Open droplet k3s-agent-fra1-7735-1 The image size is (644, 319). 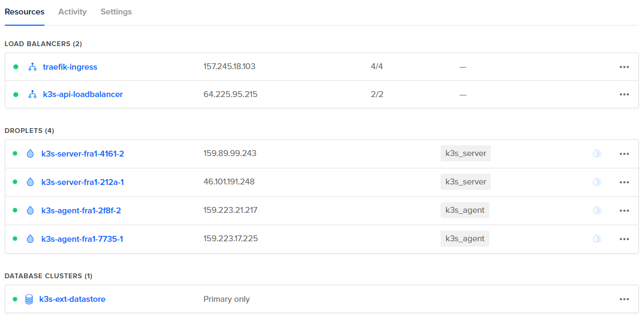82,239
